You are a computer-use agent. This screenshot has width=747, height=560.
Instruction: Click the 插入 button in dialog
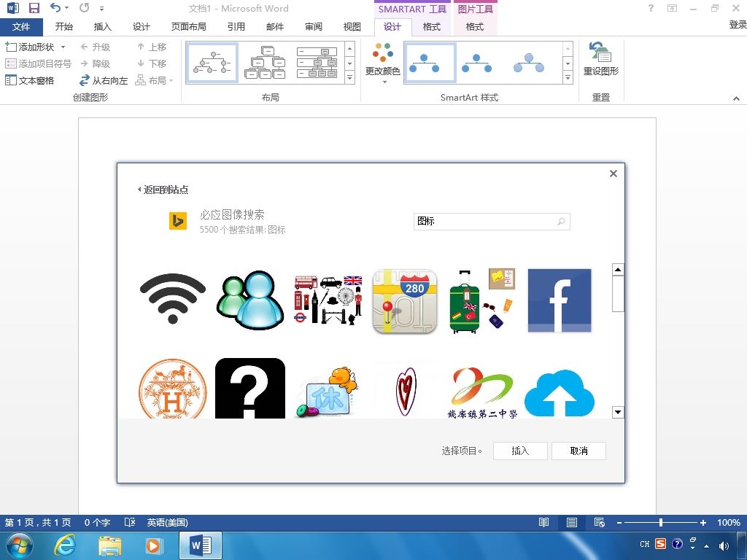coord(519,451)
